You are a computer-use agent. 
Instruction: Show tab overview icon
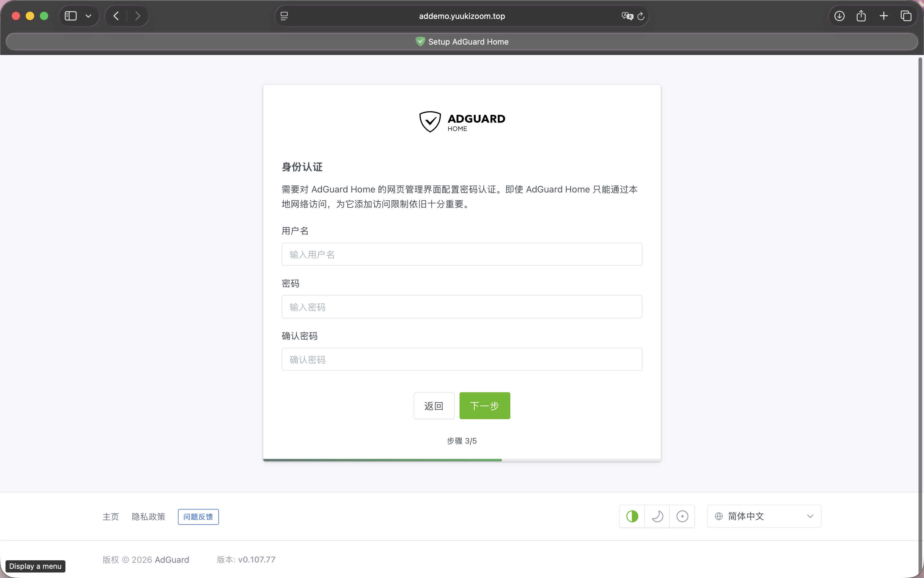click(x=906, y=16)
